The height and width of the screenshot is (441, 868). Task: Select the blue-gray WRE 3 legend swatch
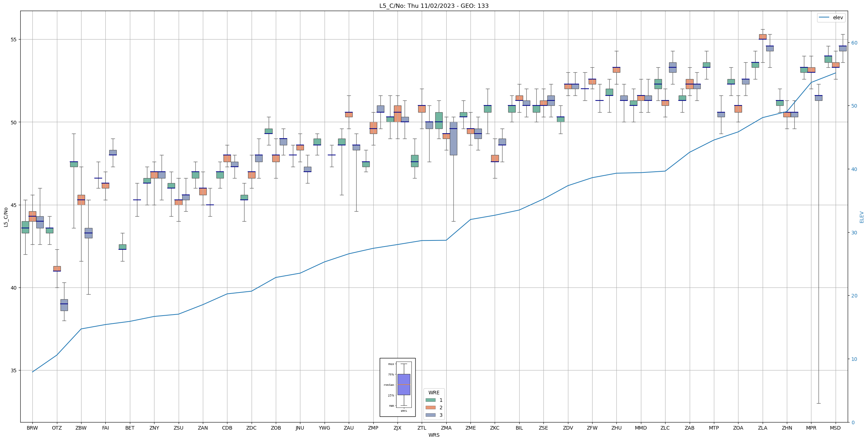coord(430,415)
